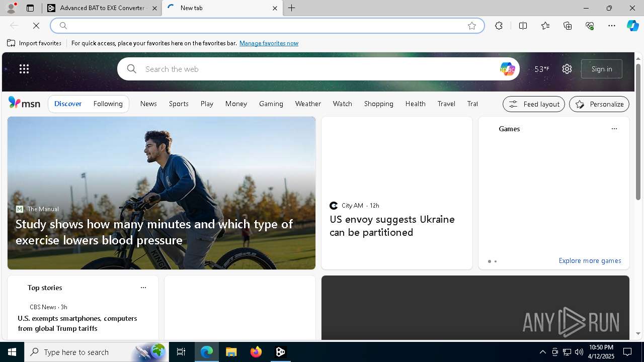Add a new tab with plus button
The width and height of the screenshot is (644, 362).
click(292, 8)
